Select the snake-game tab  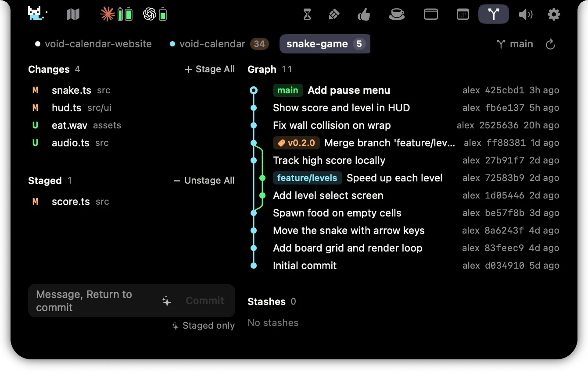click(325, 44)
